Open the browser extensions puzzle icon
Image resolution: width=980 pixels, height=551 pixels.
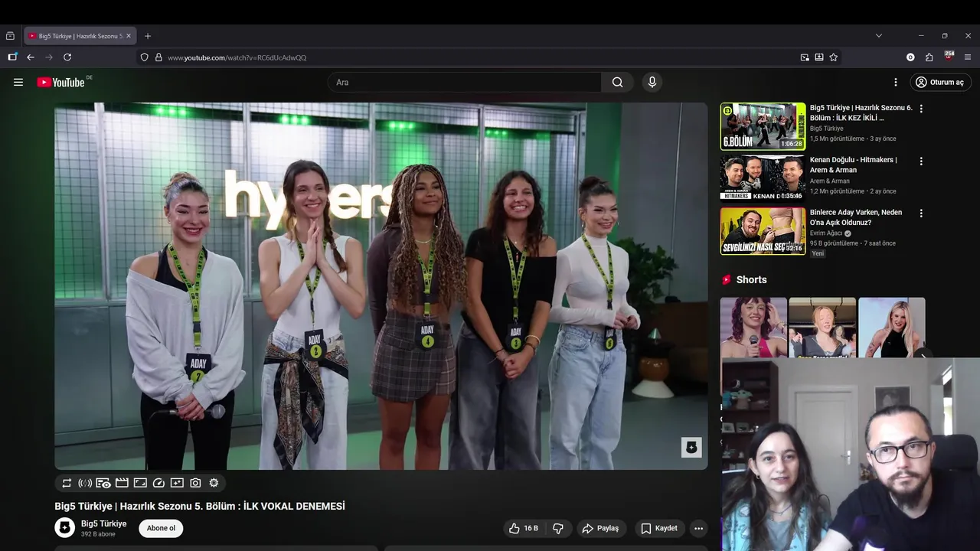(x=929, y=57)
